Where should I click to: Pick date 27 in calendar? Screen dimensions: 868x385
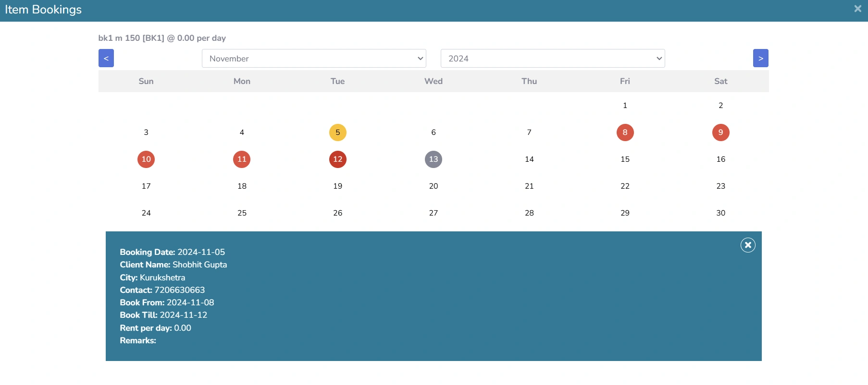tap(434, 213)
